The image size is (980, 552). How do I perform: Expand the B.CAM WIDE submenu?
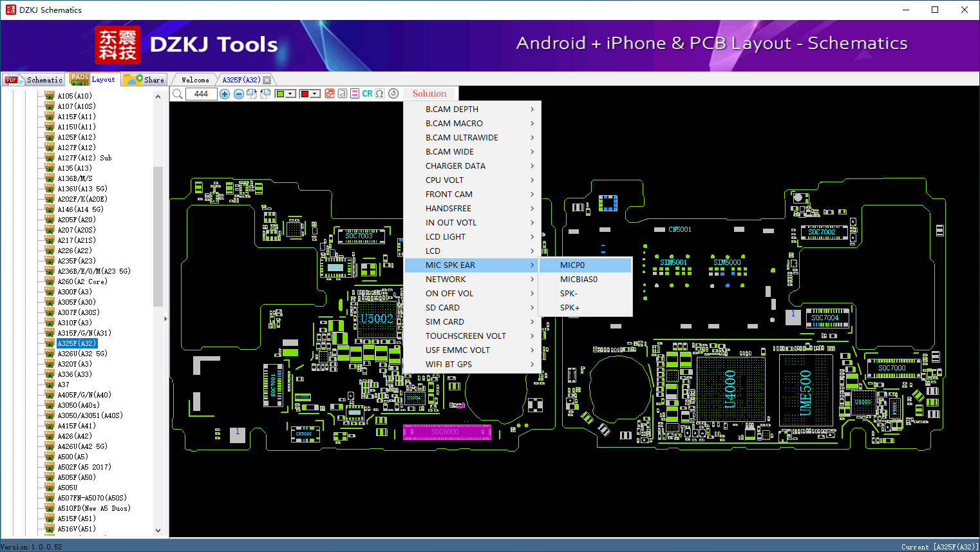click(x=473, y=152)
